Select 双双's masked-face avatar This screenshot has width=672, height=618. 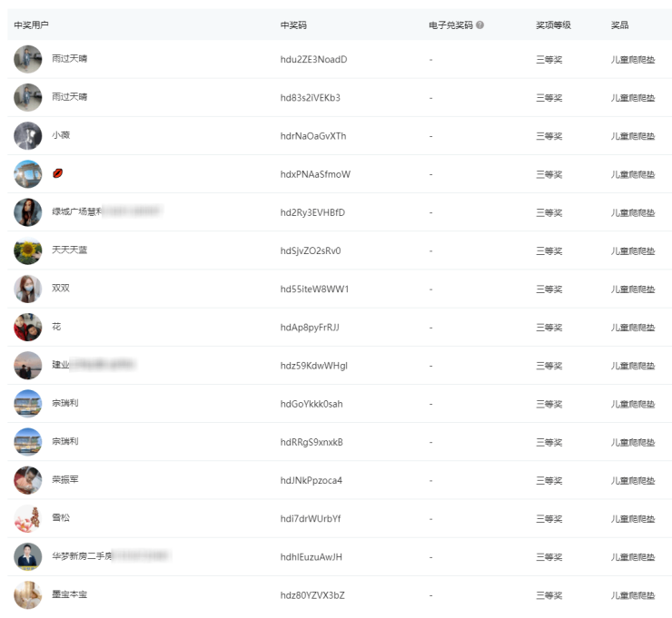(28, 289)
